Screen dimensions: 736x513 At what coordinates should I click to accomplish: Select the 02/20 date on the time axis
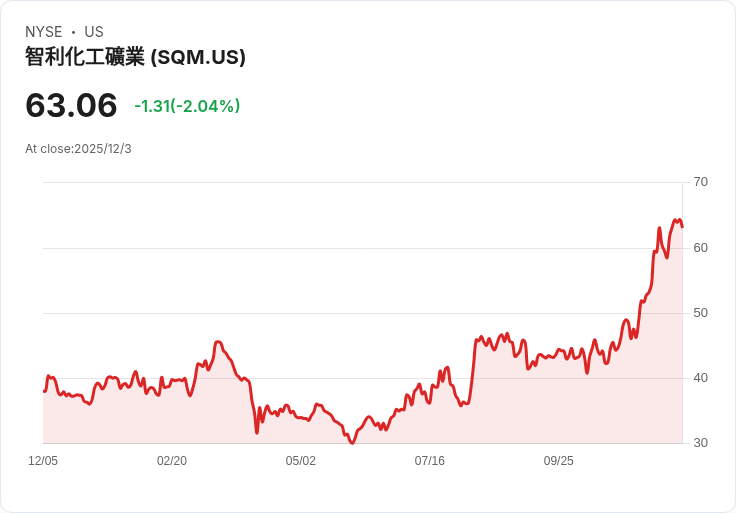click(172, 461)
